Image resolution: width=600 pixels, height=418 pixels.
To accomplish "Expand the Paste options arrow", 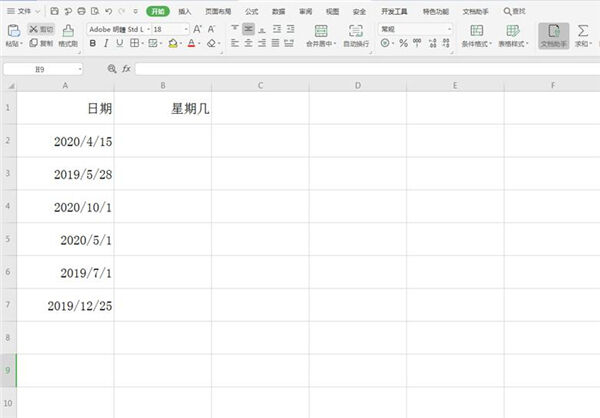I will 21,44.
